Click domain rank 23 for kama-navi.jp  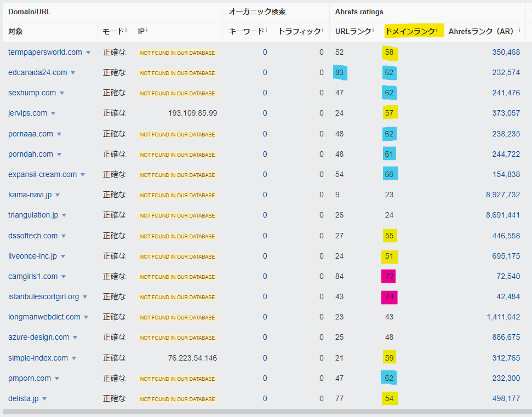(389, 195)
